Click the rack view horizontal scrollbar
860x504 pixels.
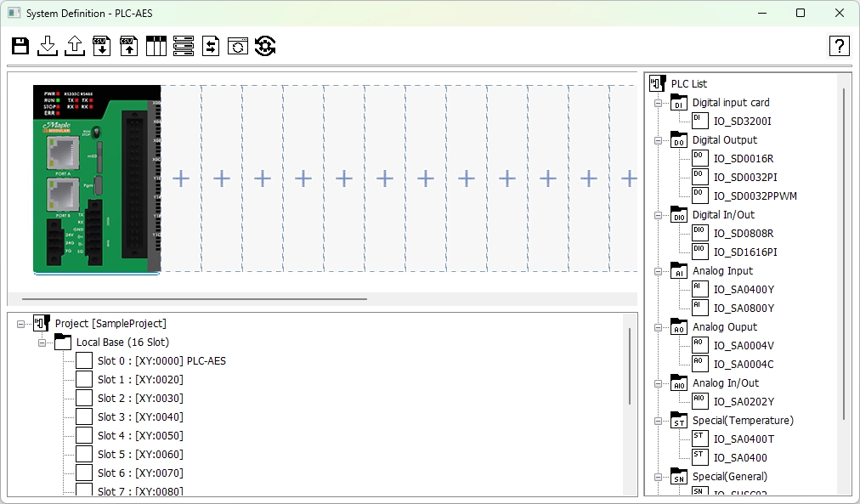pyautogui.click(x=194, y=299)
